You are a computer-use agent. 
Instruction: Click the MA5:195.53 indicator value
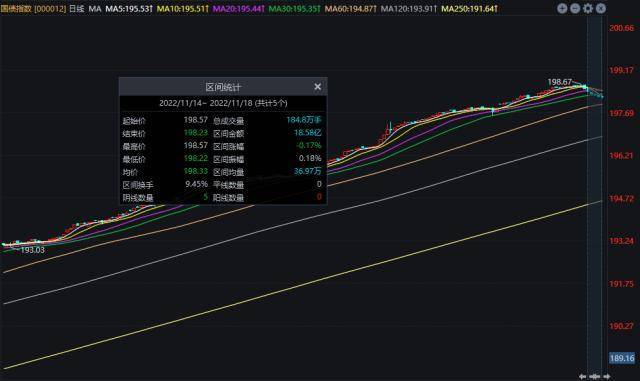click(129, 9)
